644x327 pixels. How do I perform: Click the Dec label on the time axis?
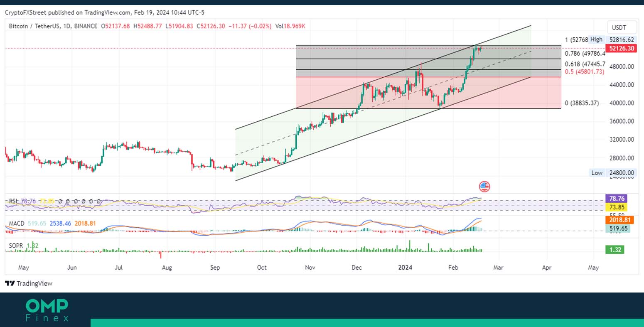pos(357,267)
